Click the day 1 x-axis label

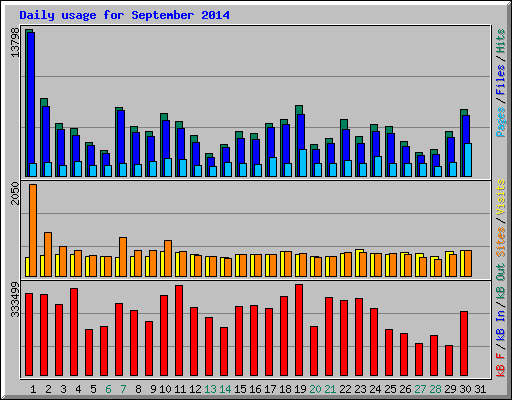click(x=33, y=389)
